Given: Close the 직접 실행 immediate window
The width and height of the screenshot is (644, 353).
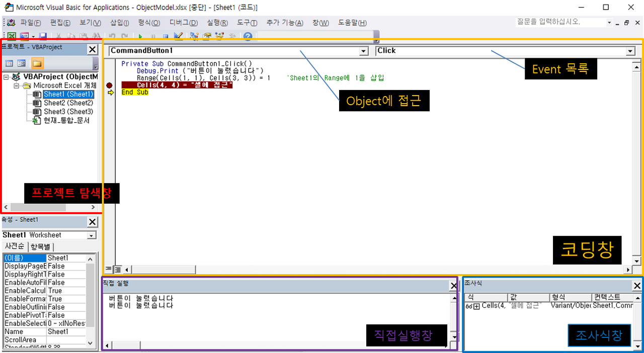Looking at the screenshot, I should [x=453, y=286].
